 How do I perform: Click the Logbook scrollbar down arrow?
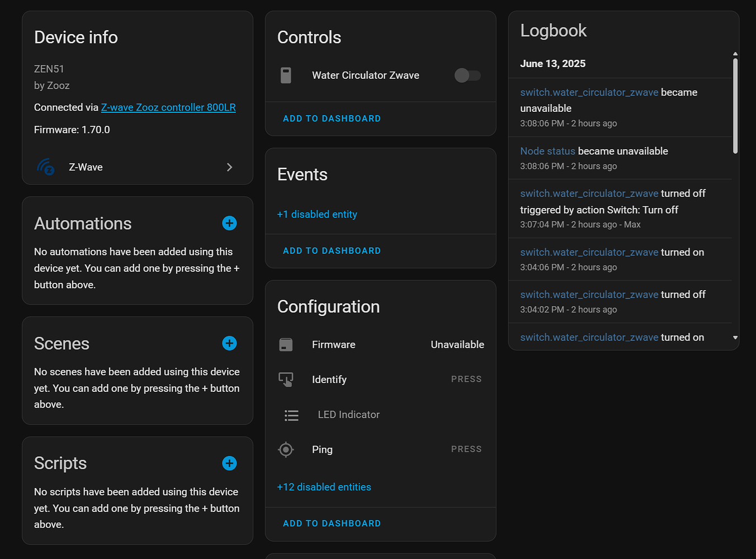735,338
